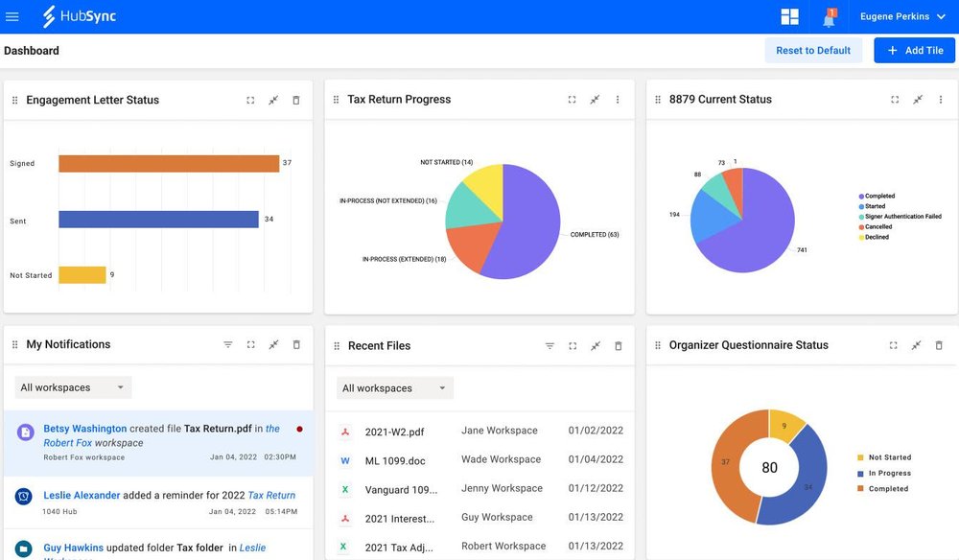
Task: Toggle In Progress legend in Organizer chart
Action: click(884, 473)
